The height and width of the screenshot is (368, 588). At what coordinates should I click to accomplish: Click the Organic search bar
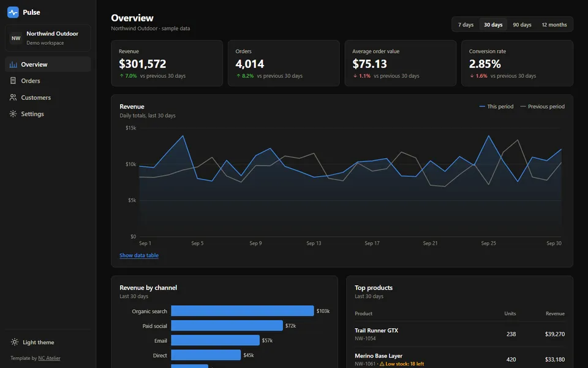click(x=243, y=310)
